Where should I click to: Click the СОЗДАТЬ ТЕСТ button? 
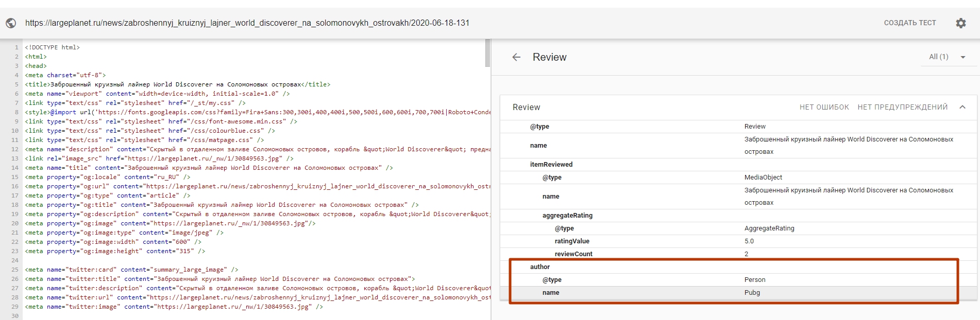(x=909, y=23)
